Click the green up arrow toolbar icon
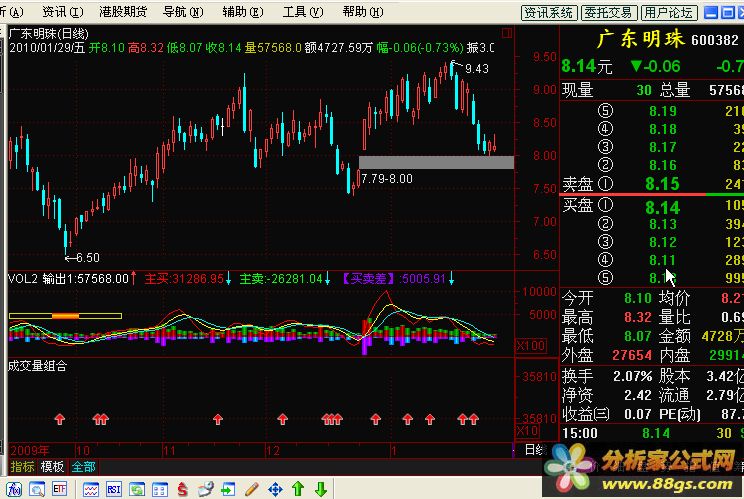744x499 pixels. click(x=298, y=489)
